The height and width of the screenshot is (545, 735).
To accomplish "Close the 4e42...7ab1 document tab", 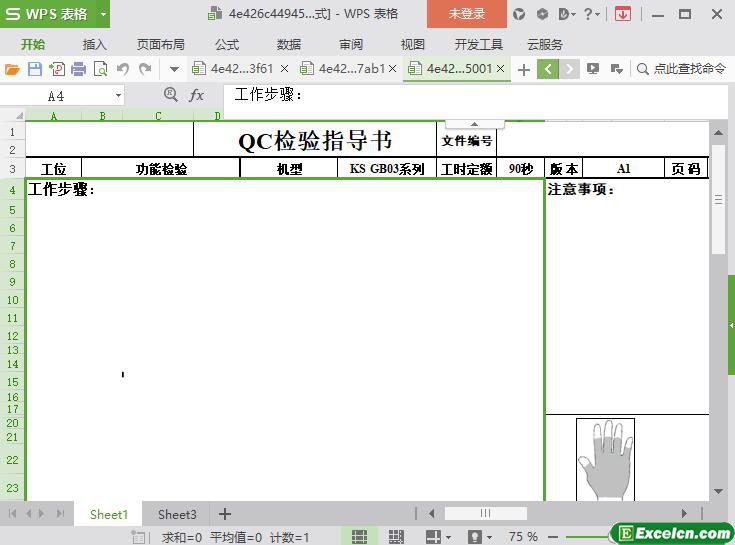I will pos(393,69).
